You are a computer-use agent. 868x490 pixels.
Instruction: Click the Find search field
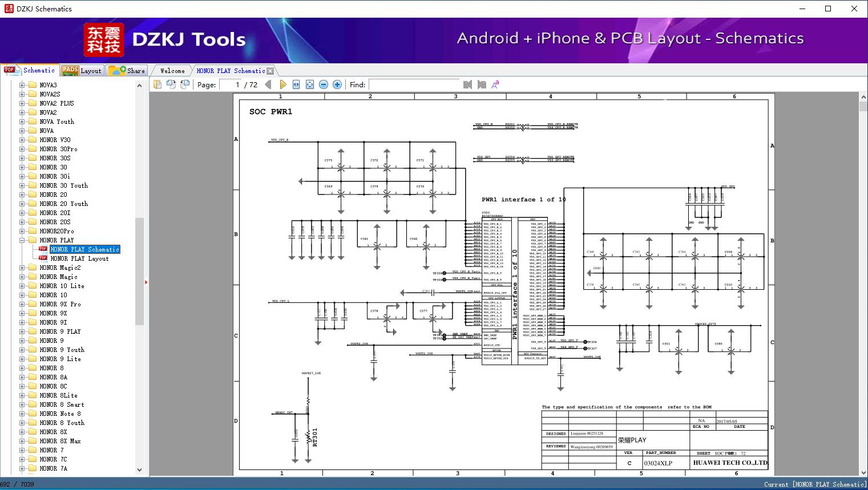pos(414,84)
